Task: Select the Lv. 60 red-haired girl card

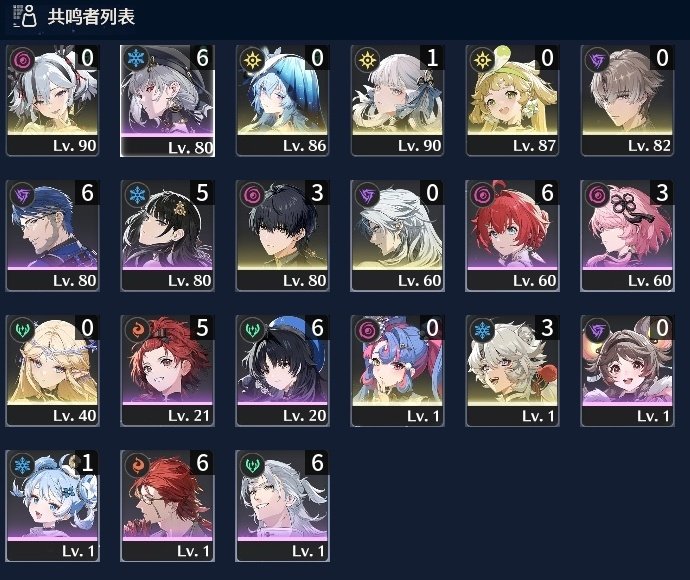Action: click(512, 235)
